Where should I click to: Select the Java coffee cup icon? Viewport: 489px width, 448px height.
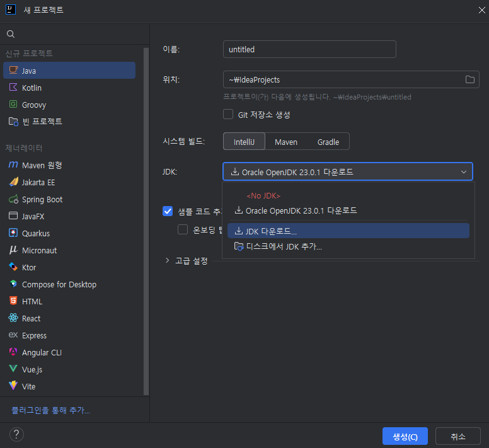(13, 70)
